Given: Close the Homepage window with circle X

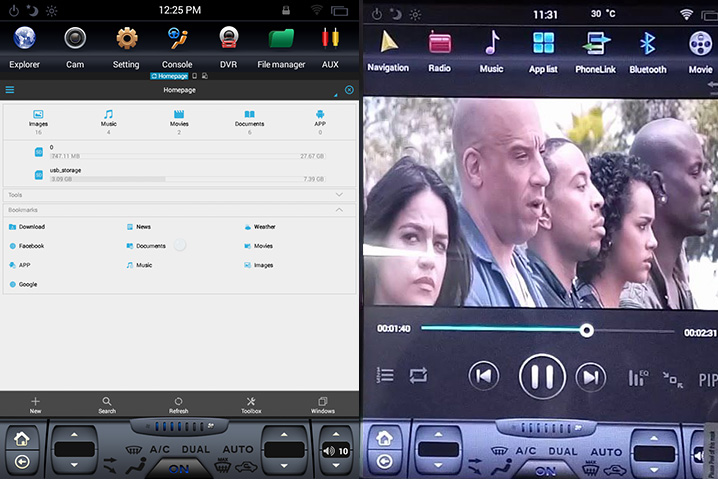Looking at the screenshot, I should click(x=349, y=90).
